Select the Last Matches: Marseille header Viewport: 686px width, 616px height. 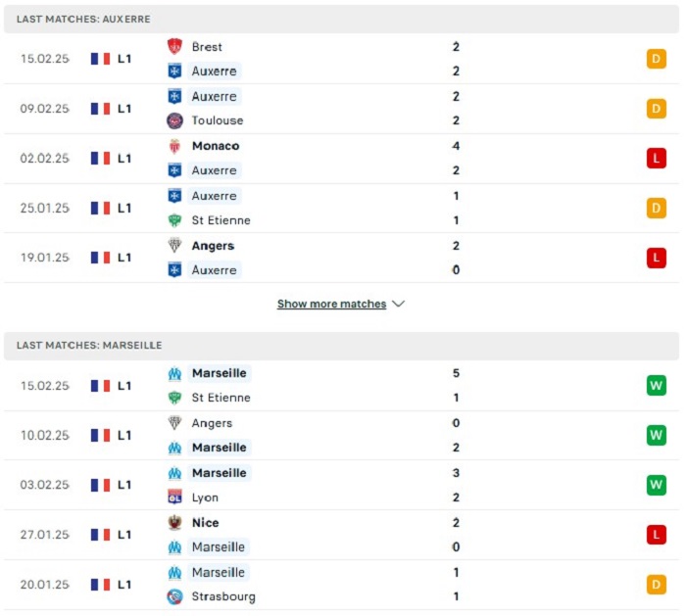point(341,346)
